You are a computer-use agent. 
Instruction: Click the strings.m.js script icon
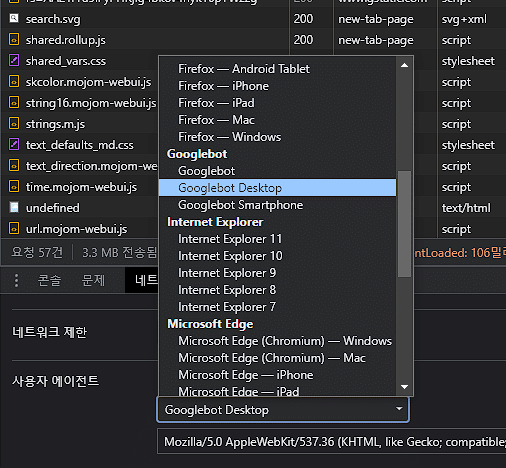tap(14, 123)
